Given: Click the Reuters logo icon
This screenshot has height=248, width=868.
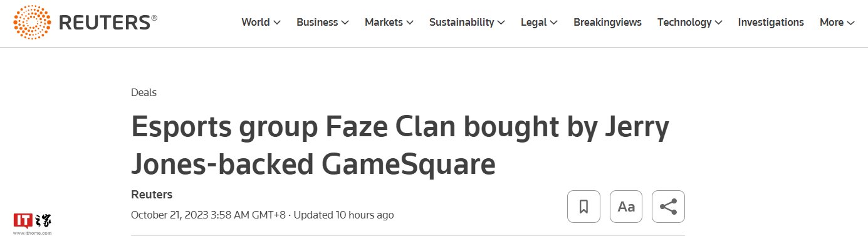Looking at the screenshot, I should [32, 23].
